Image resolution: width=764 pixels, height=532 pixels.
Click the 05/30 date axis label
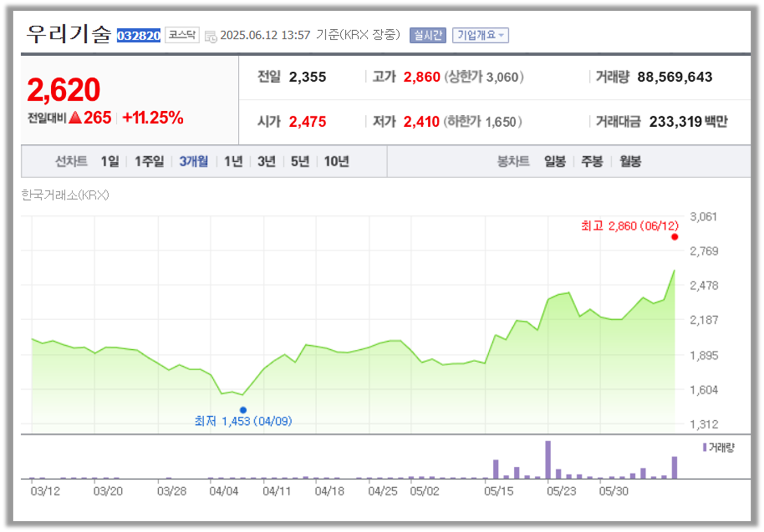[x=613, y=491]
